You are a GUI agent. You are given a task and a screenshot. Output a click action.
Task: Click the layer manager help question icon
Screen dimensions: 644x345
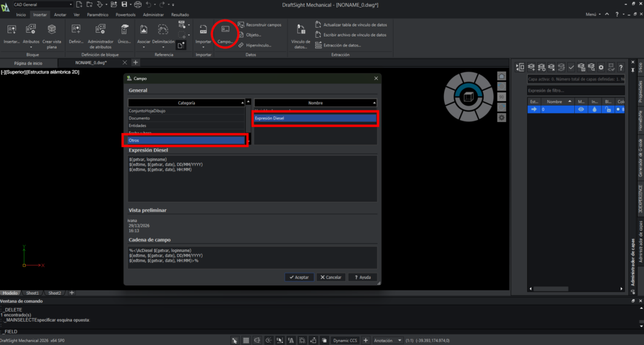pos(621,67)
